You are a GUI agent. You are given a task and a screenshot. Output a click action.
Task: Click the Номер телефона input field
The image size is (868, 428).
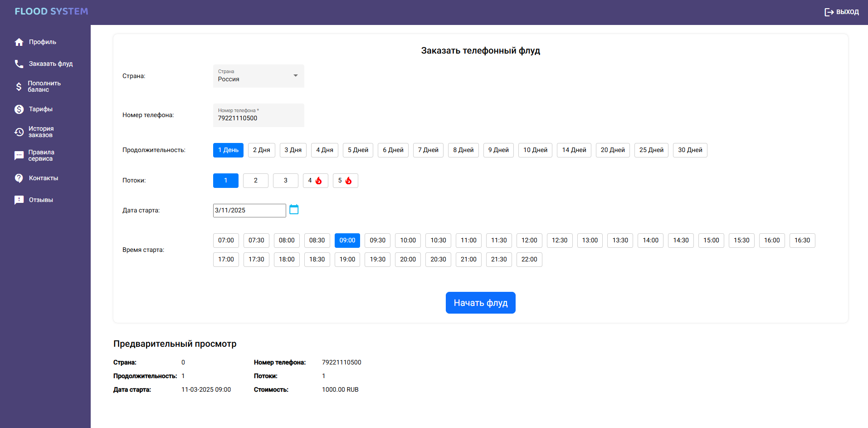click(x=258, y=118)
